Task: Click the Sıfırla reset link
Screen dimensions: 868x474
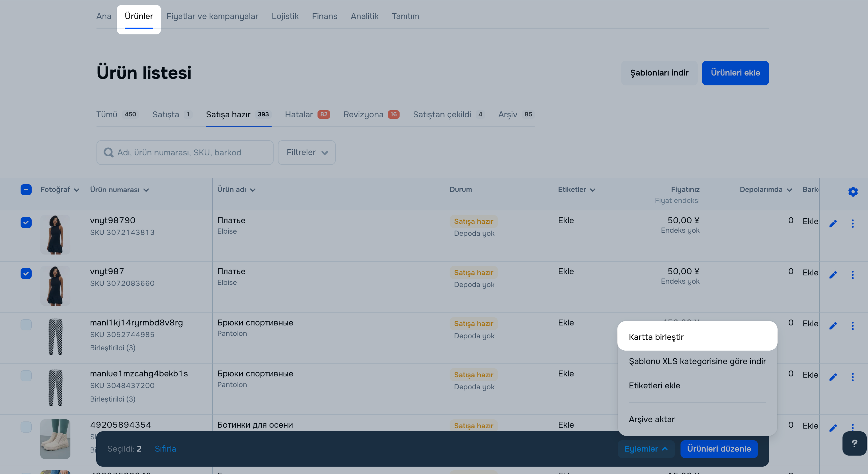Action: 165,449
